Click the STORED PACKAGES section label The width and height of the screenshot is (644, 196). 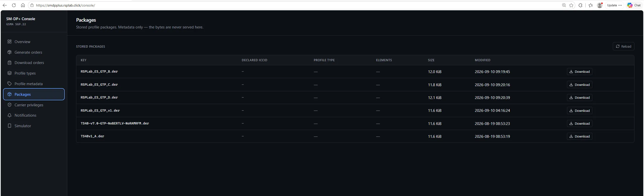[x=91, y=47]
